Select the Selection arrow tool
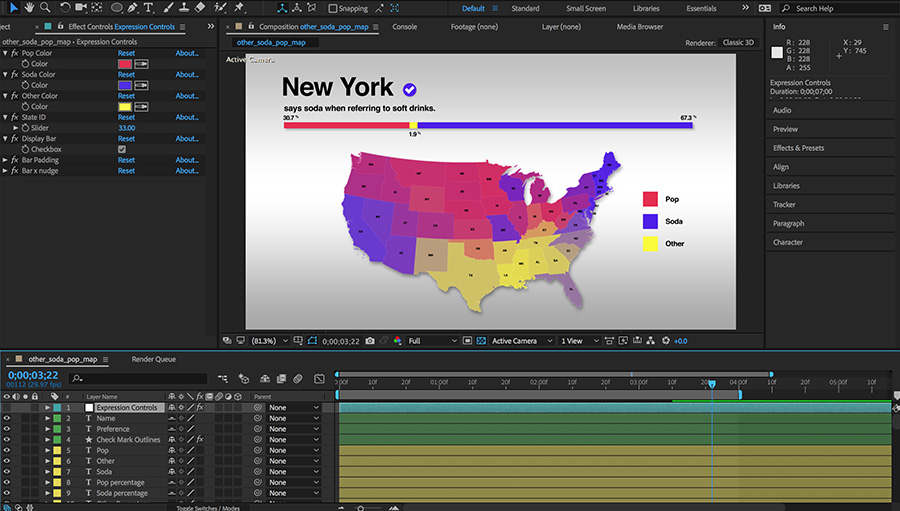The width and height of the screenshot is (900, 511). pos(14,7)
